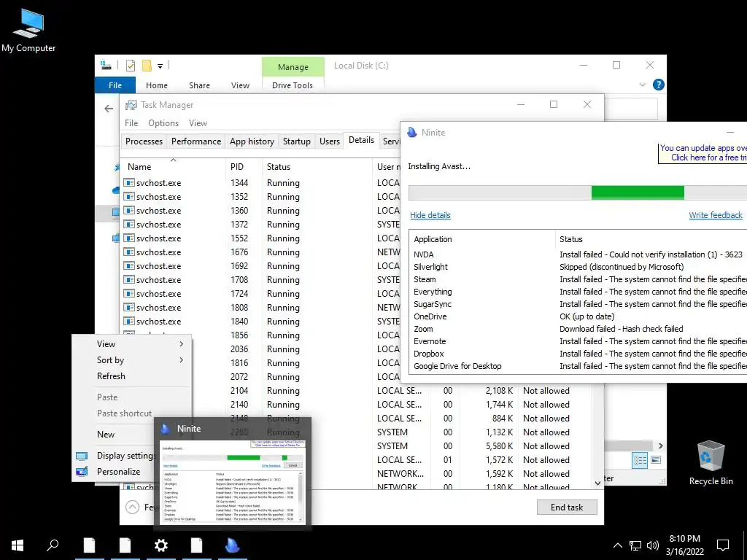Screen dimensions: 747x560
Task: Click the Ninite title bar logo icon
Action: 412,133
